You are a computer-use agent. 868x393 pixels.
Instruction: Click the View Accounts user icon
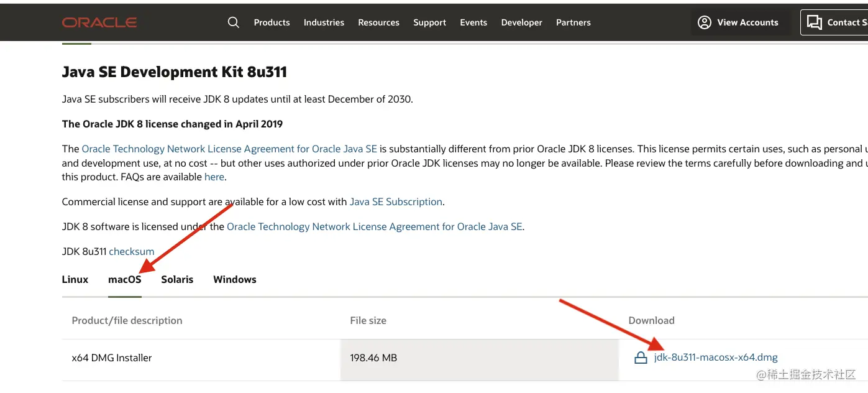coord(704,22)
